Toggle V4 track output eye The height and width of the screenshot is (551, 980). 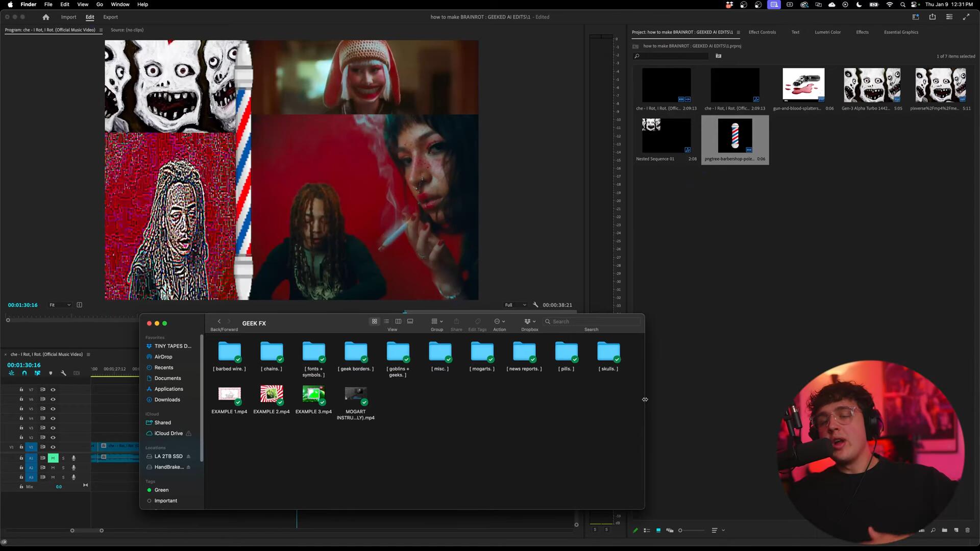coord(53,418)
